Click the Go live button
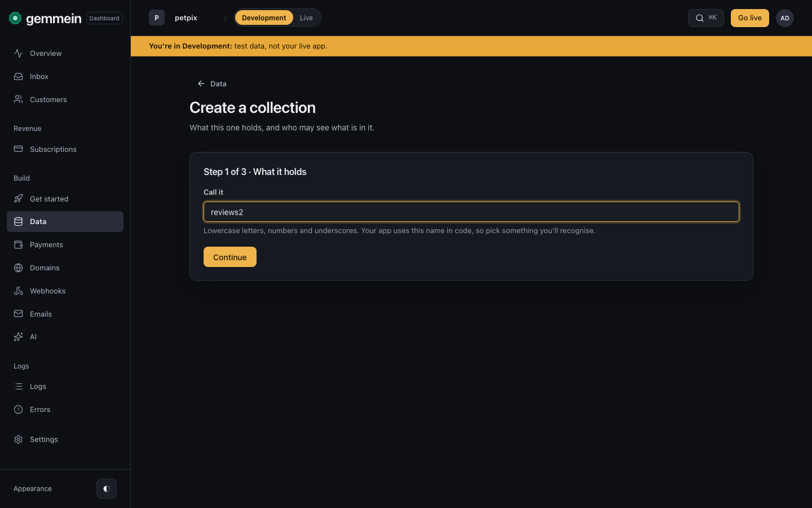812x508 pixels. [x=750, y=18]
